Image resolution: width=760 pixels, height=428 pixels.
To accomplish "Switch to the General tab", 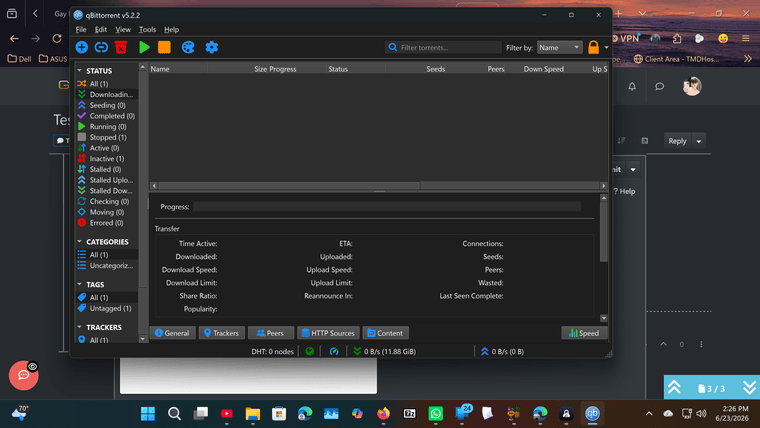I will point(172,333).
